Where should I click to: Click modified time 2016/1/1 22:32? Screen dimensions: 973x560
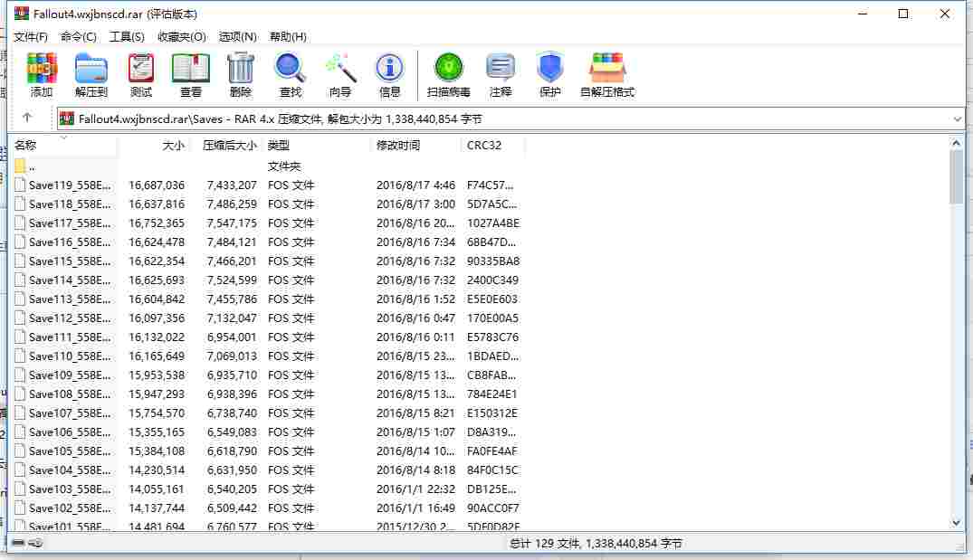click(415, 489)
